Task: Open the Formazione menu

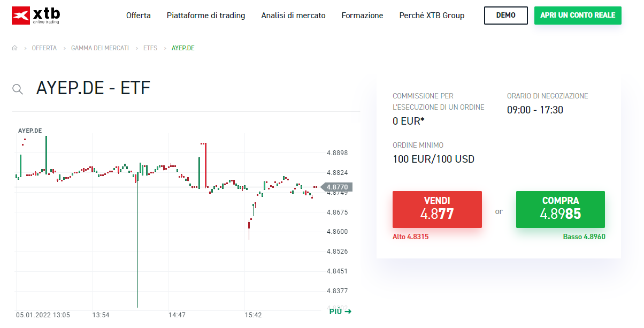Action: click(362, 16)
